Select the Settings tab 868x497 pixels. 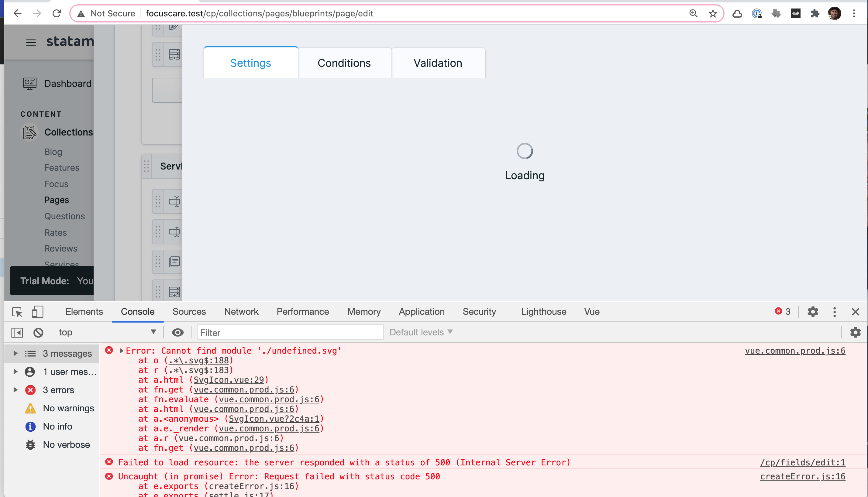pos(250,63)
